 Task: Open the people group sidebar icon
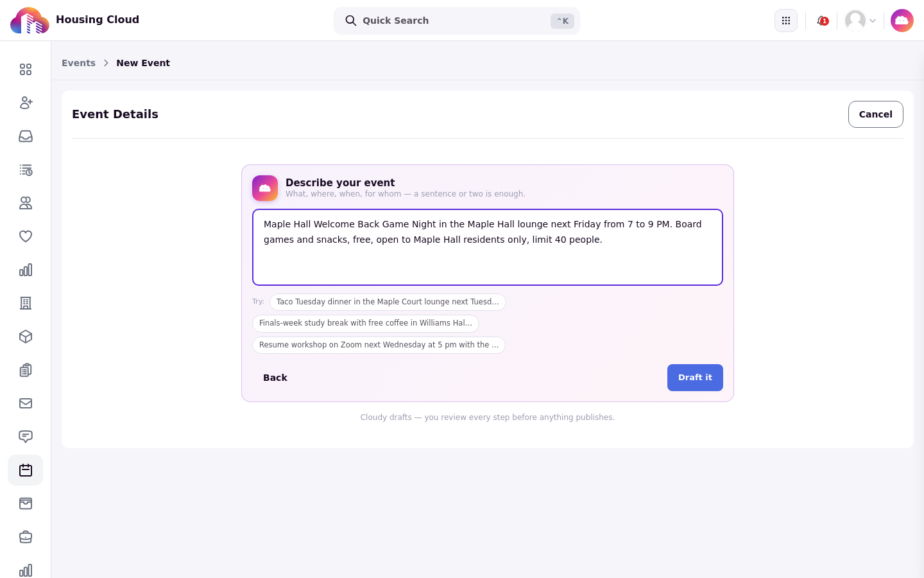(26, 203)
